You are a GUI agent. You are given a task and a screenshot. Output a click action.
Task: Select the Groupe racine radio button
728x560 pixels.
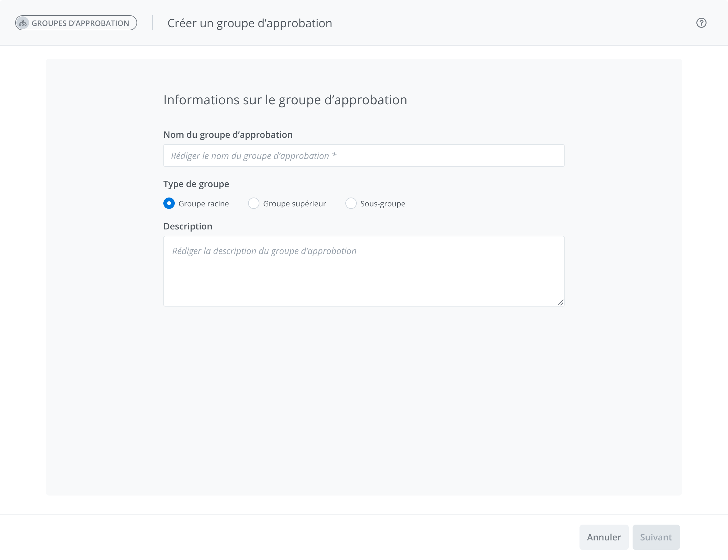[169, 203]
